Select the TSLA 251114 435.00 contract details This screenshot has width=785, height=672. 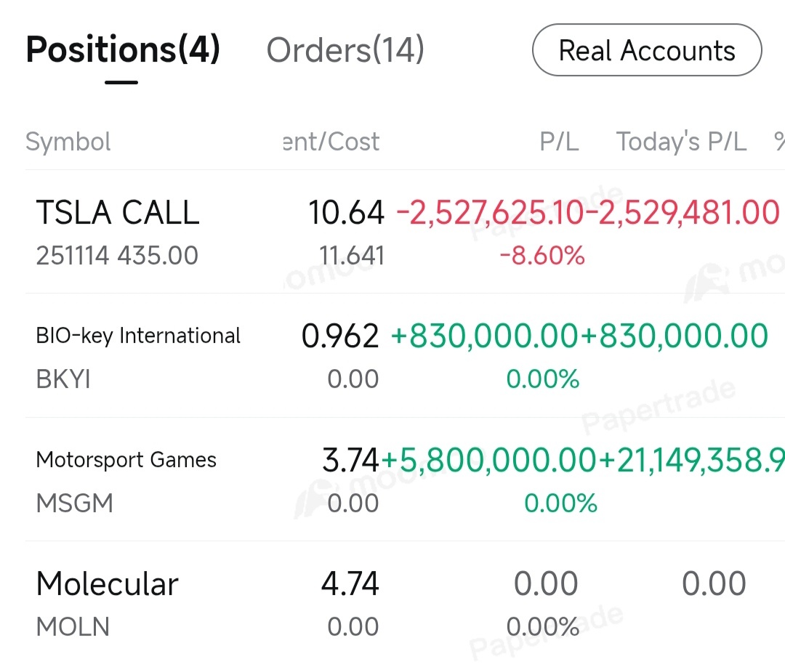tap(117, 256)
